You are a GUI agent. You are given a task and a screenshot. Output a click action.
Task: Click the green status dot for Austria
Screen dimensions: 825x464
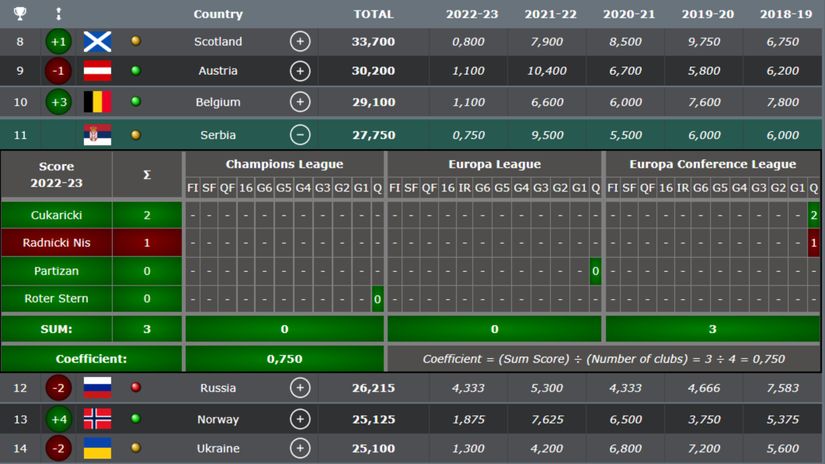click(x=136, y=70)
